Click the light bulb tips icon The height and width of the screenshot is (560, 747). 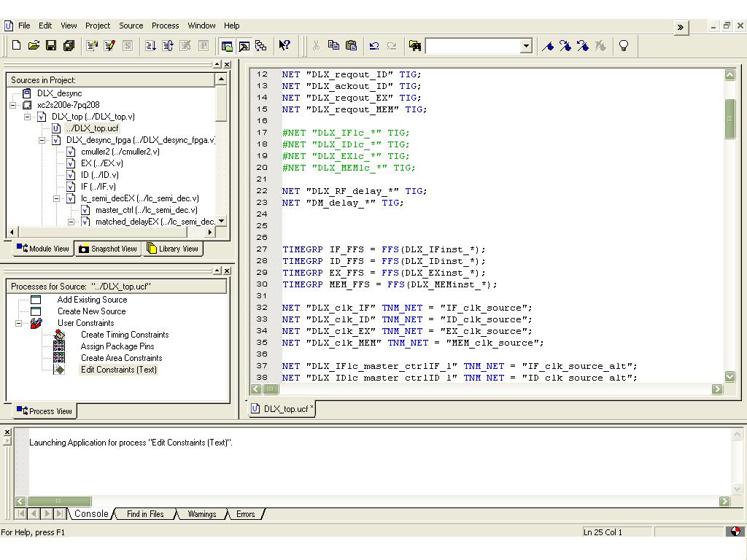pyautogui.click(x=623, y=46)
